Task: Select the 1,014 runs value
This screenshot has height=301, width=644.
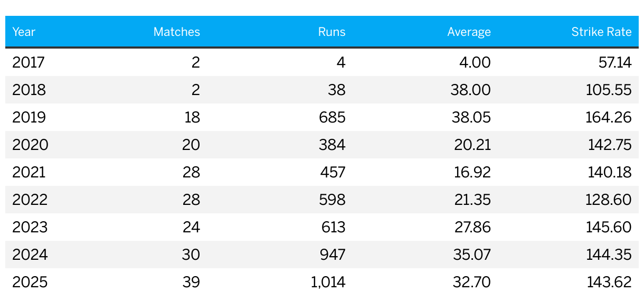Action: point(329,282)
